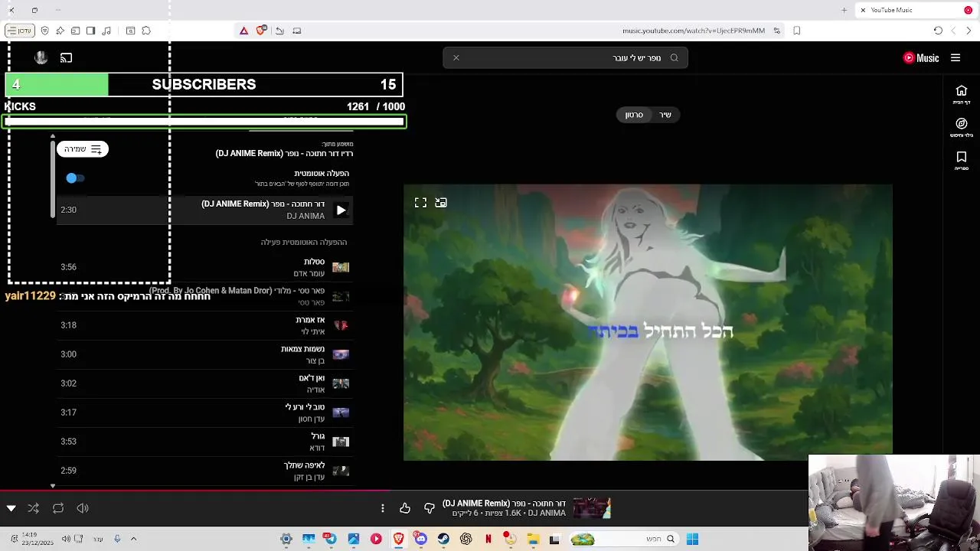Select the queue song 'אז אמרת' by איתי לוי
Viewport: 980px width, 551px height.
tap(205, 325)
